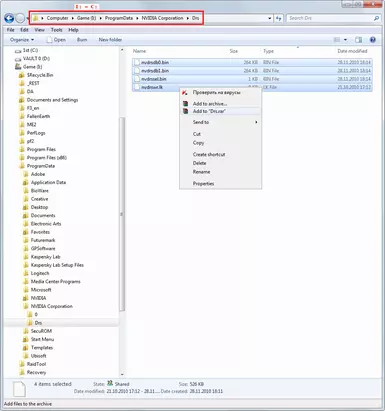The image size is (385, 411).
Task: Click the Back navigation arrow
Action: pos(9,18)
